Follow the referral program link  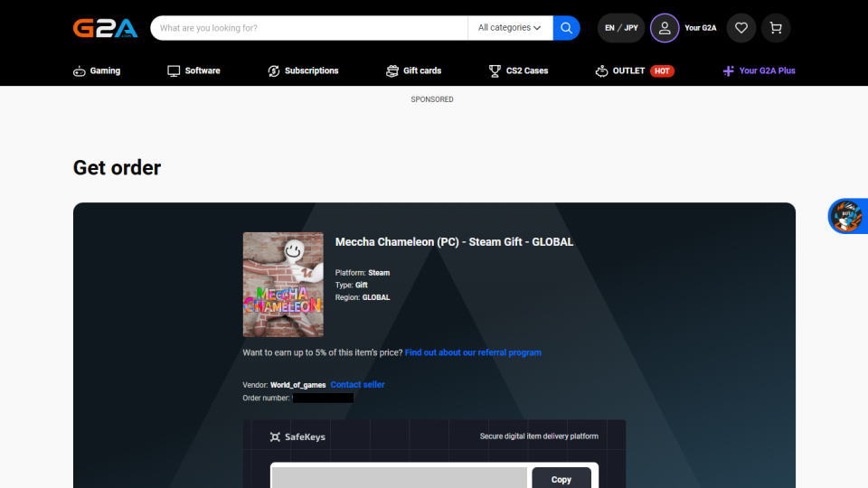click(473, 352)
